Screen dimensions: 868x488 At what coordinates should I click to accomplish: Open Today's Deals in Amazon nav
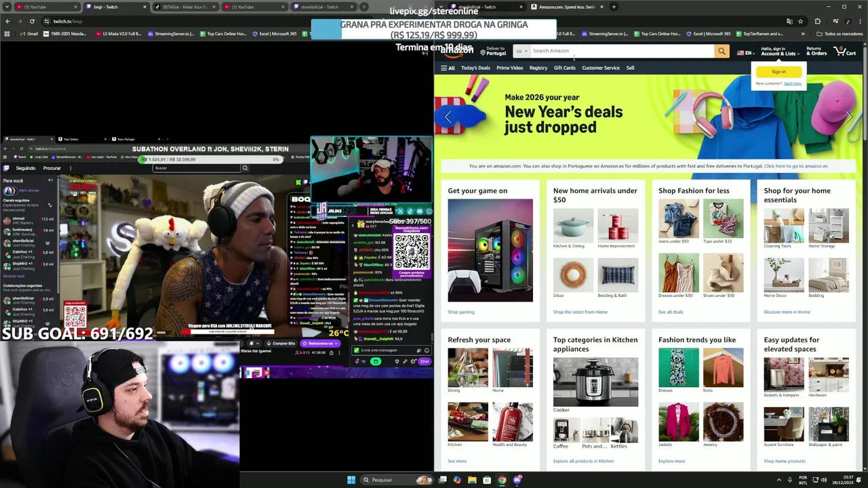tap(475, 68)
